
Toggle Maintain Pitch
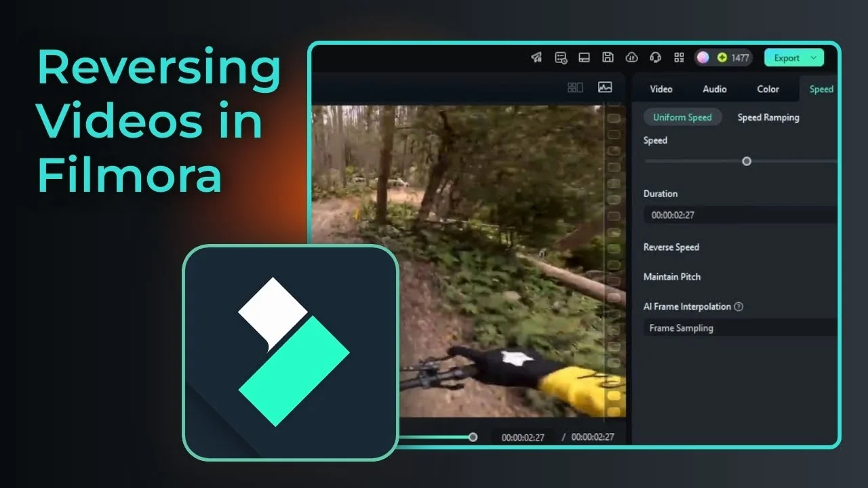[x=672, y=277]
